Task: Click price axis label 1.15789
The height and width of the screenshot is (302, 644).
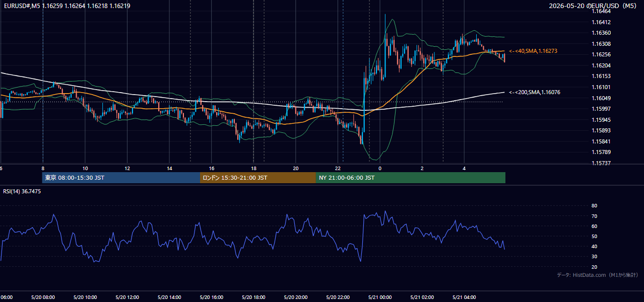Action: 601,152
